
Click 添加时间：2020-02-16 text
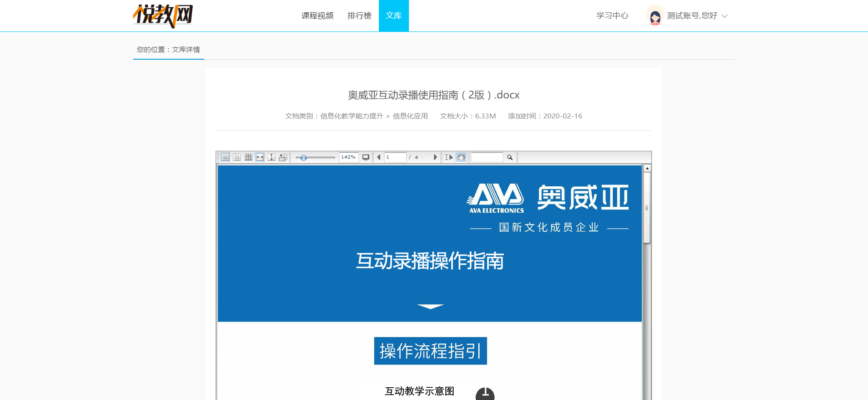coord(545,116)
